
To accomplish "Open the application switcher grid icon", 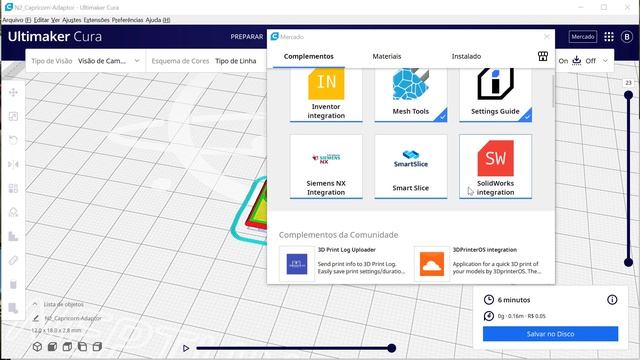I will pos(609,37).
